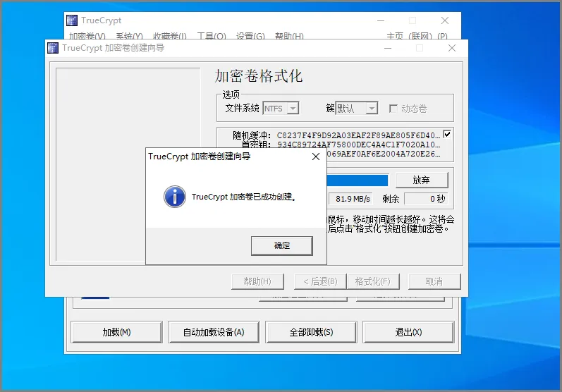
Task: Open the 簇 默认 cluster dropdown
Action: click(357, 108)
